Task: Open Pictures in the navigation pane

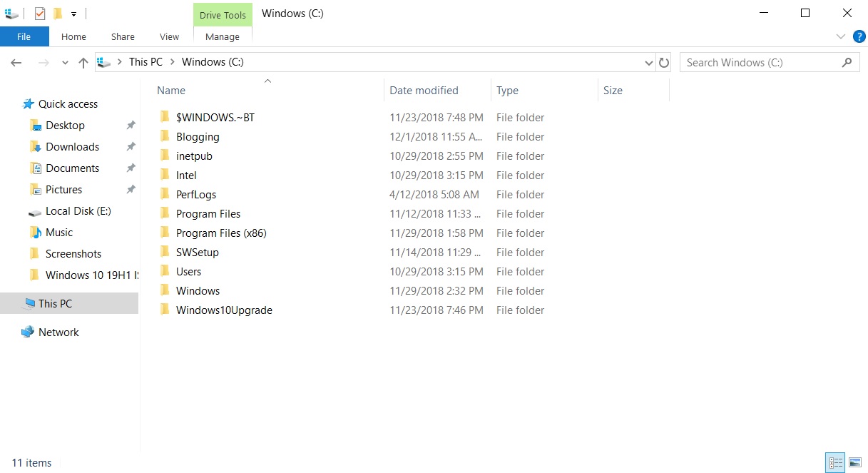Action: coord(63,189)
